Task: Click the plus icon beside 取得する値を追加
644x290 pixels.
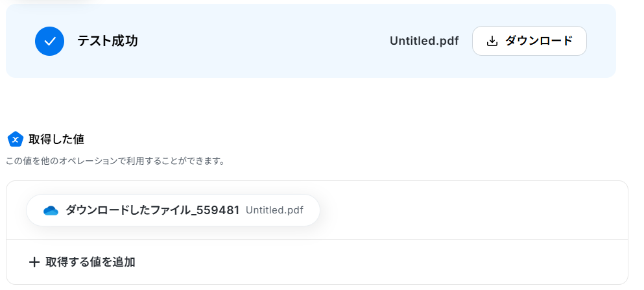Action: (x=34, y=262)
